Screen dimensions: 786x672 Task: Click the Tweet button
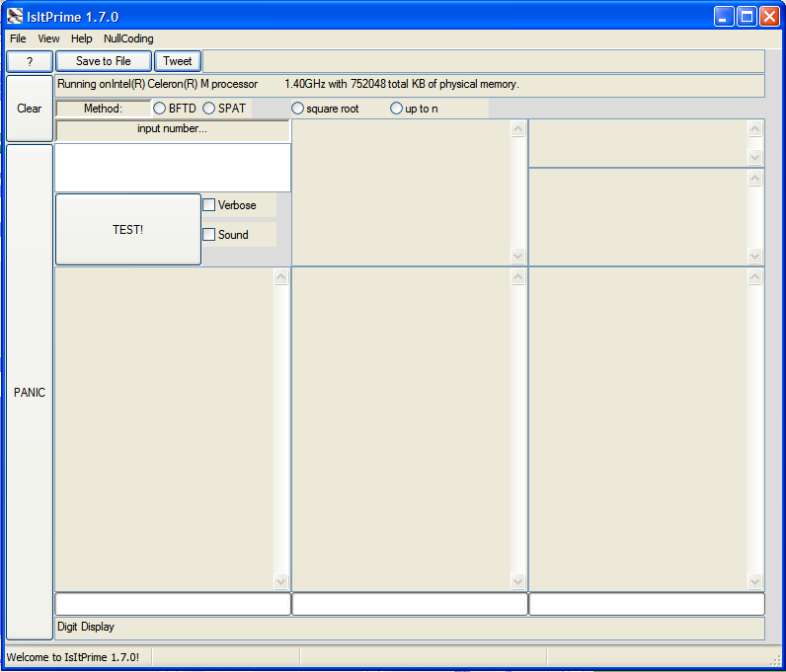178,61
